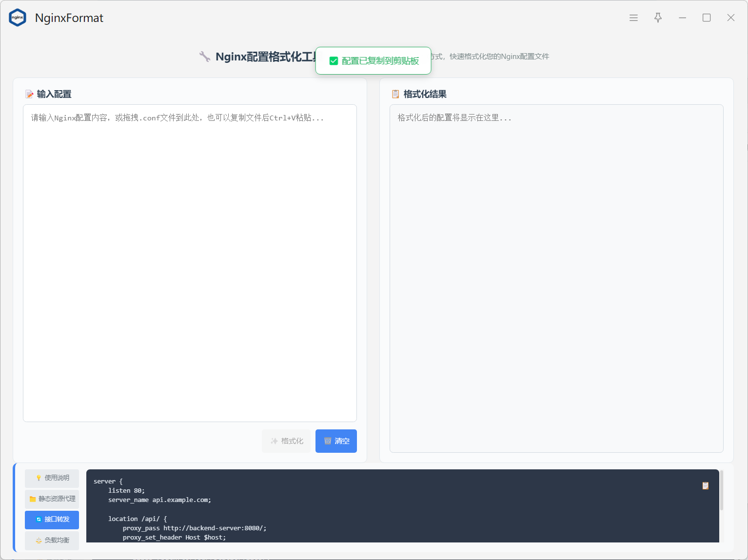Viewport: 748px width, 560px height.
Task: Click the NginxFormat hexagon logo icon
Action: [x=18, y=18]
